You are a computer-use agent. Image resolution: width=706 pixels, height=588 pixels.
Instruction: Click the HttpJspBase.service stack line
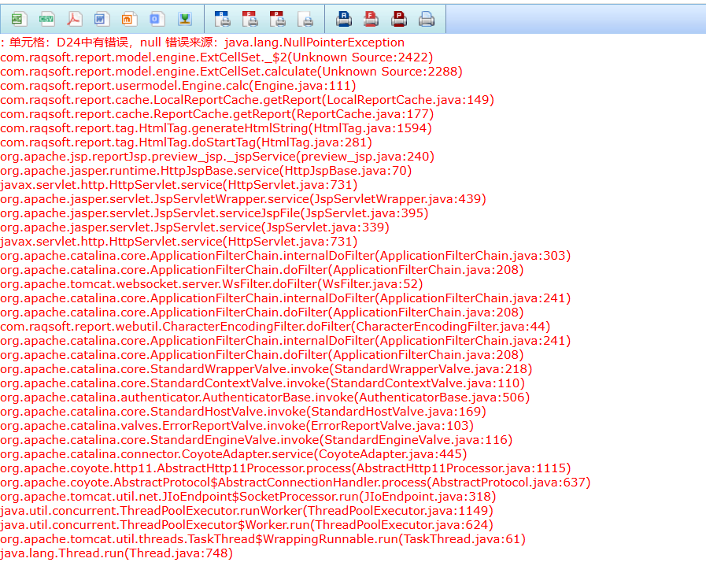tap(206, 171)
